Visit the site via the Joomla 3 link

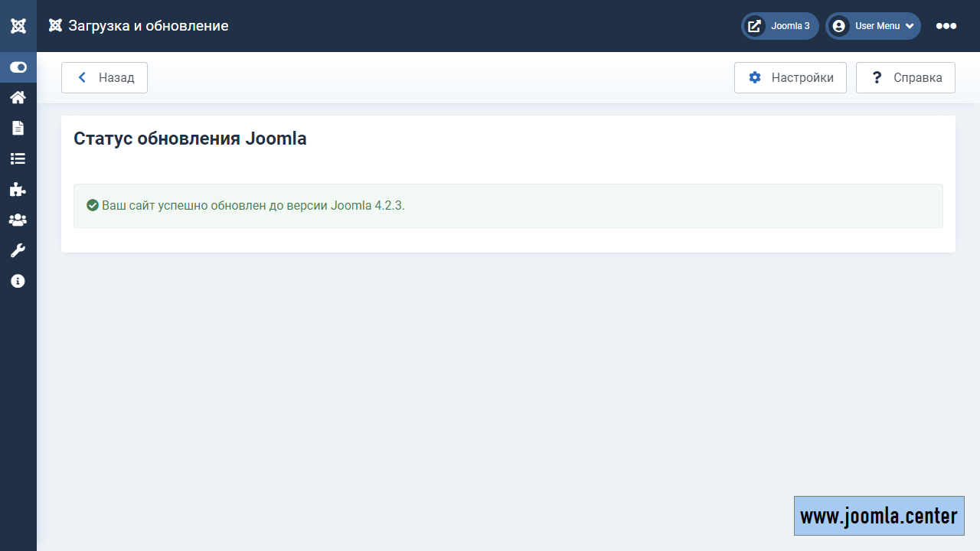click(x=780, y=26)
